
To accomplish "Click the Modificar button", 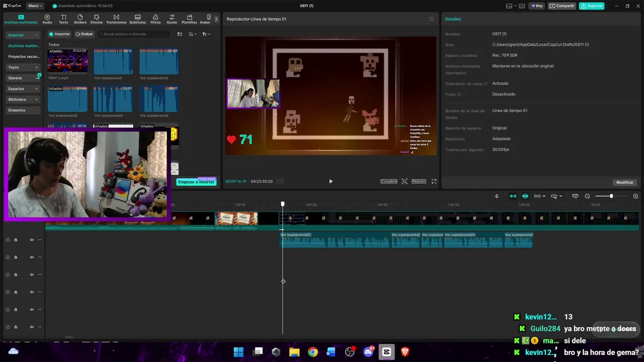I will pos(625,183).
